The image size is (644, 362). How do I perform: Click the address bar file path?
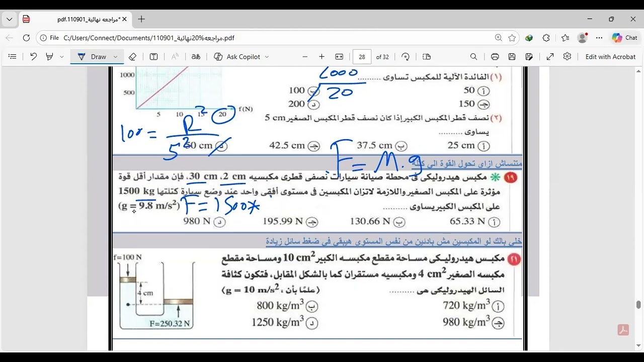click(x=149, y=38)
